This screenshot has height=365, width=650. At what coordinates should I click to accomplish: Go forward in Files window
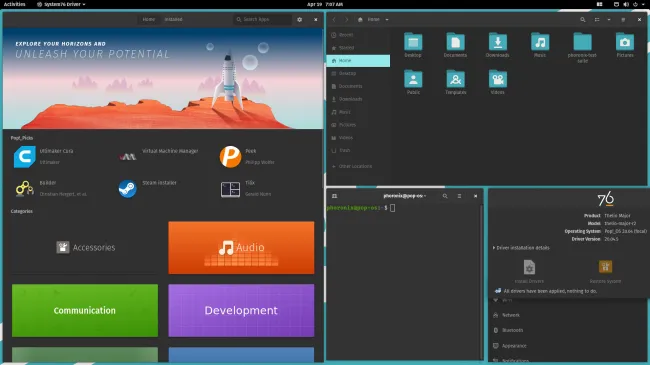tap(347, 19)
